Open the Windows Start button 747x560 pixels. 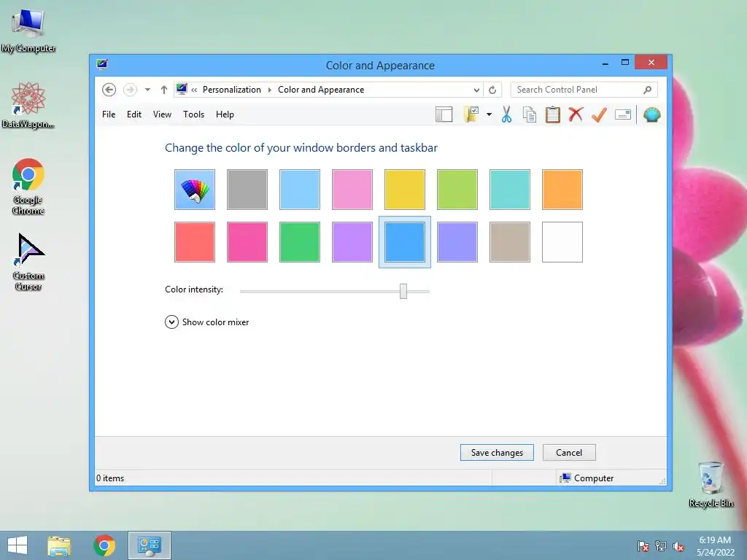coord(18,545)
